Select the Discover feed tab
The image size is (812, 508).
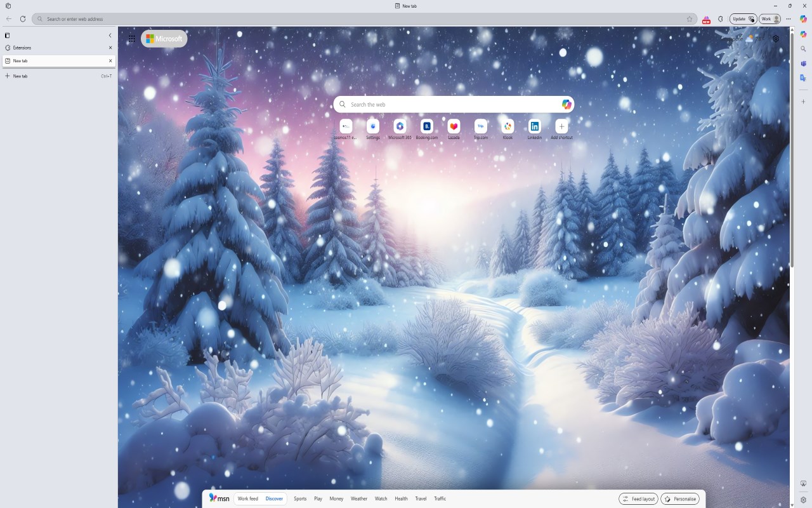pyautogui.click(x=274, y=498)
